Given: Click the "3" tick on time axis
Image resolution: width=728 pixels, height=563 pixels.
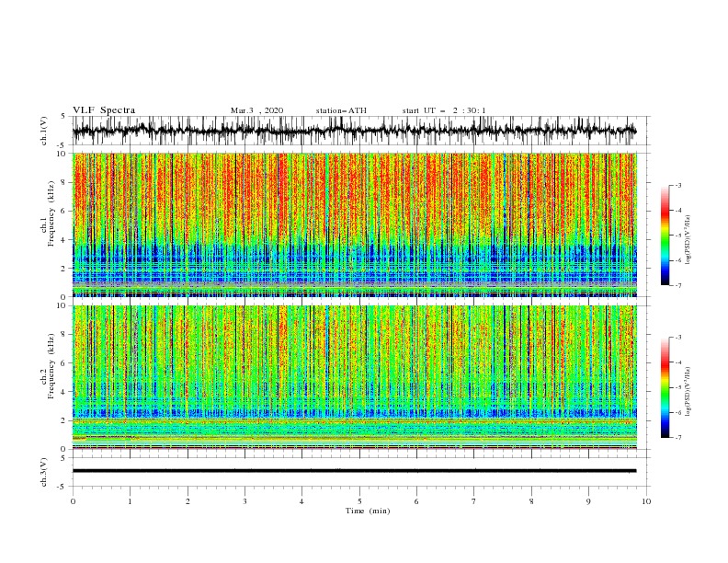Looking at the screenshot, I should tap(245, 501).
